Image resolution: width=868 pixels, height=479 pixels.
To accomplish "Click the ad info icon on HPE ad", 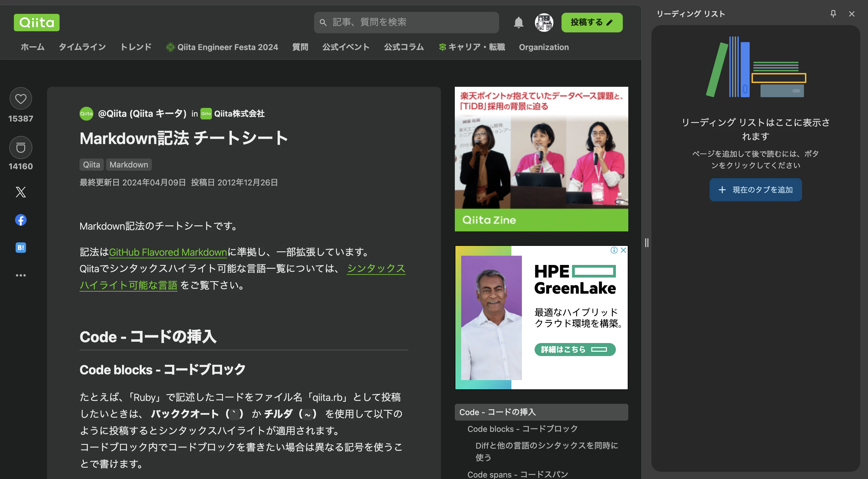I will 614,250.
